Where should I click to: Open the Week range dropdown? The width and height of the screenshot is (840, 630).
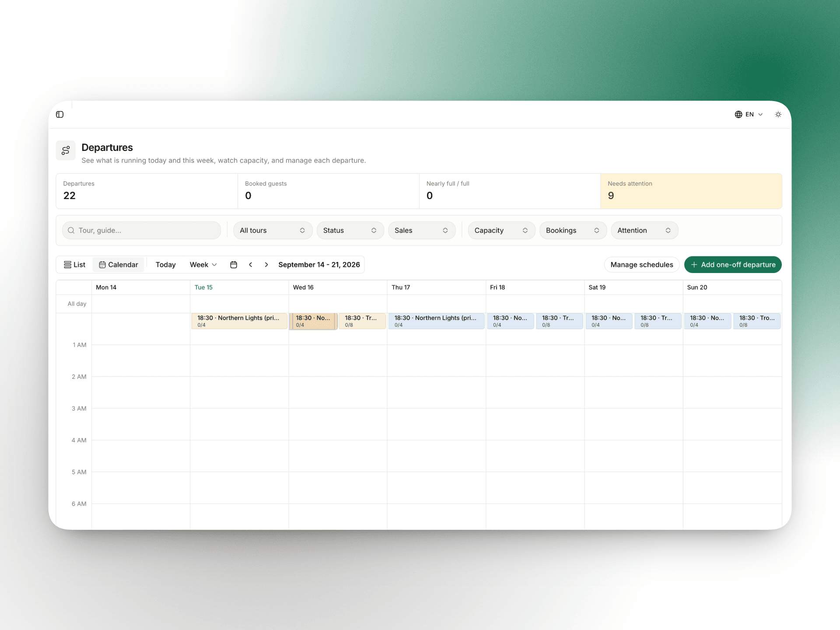(x=203, y=265)
